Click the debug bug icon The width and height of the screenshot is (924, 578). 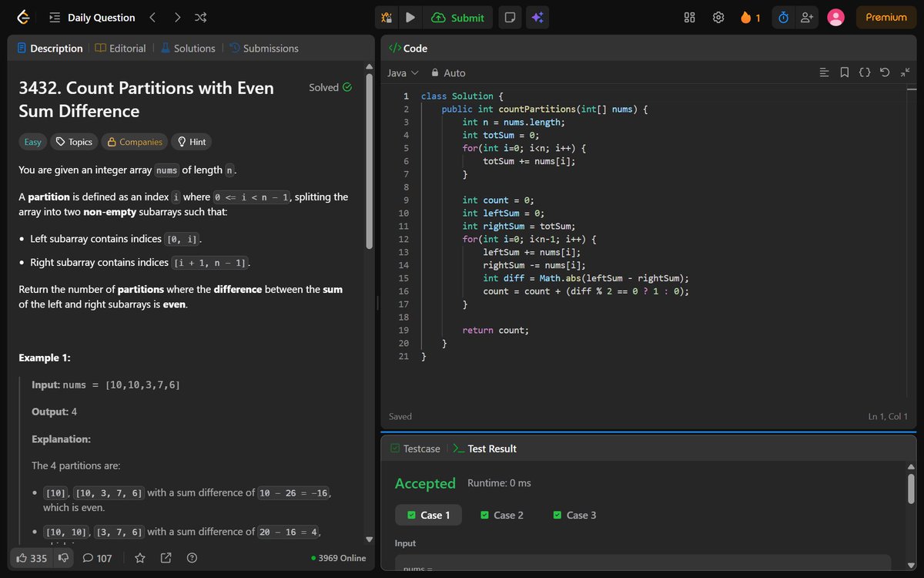click(x=387, y=17)
